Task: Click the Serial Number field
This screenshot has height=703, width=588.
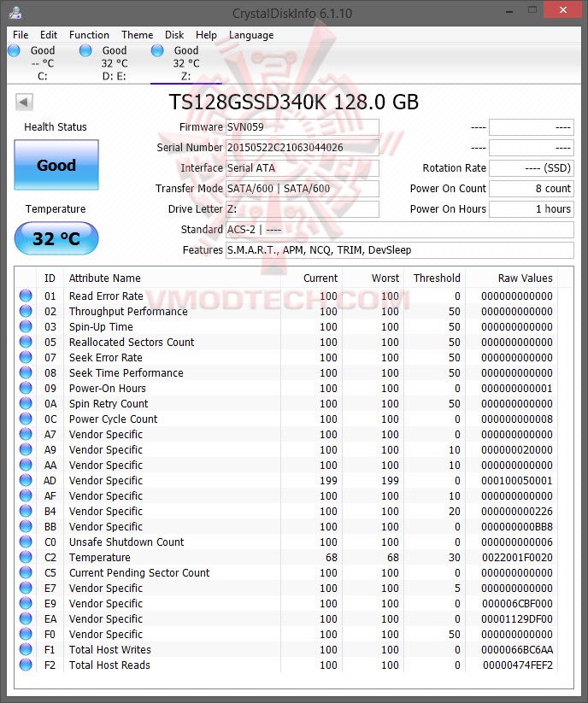Action: coord(302,148)
